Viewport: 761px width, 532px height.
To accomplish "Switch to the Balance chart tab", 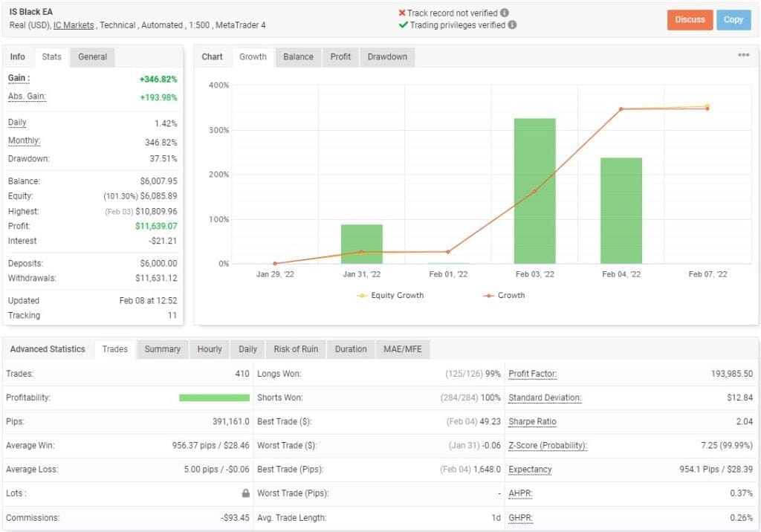I will click(x=297, y=56).
